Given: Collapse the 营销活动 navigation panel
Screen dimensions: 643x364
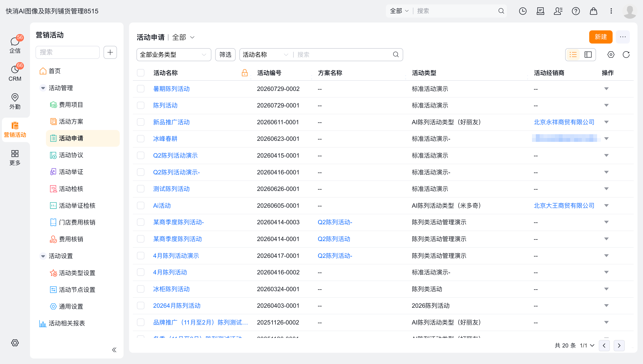Looking at the screenshot, I should click(114, 350).
